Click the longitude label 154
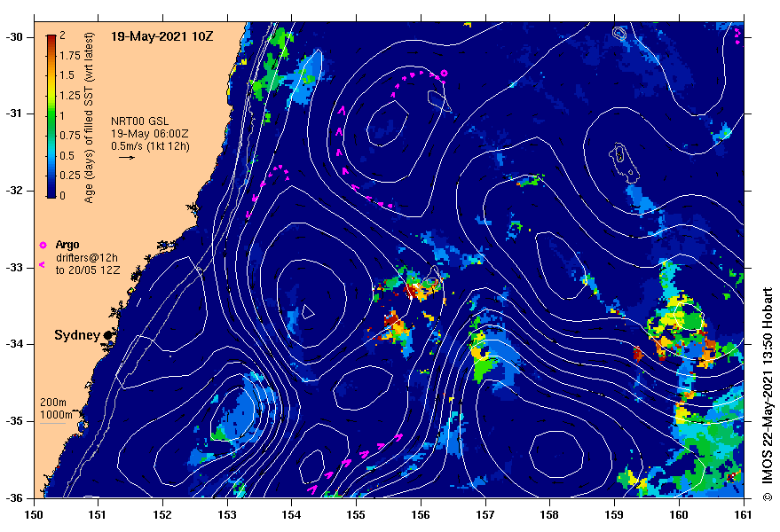Viewport: 780px width, 532px height. pyautogui.click(x=292, y=514)
